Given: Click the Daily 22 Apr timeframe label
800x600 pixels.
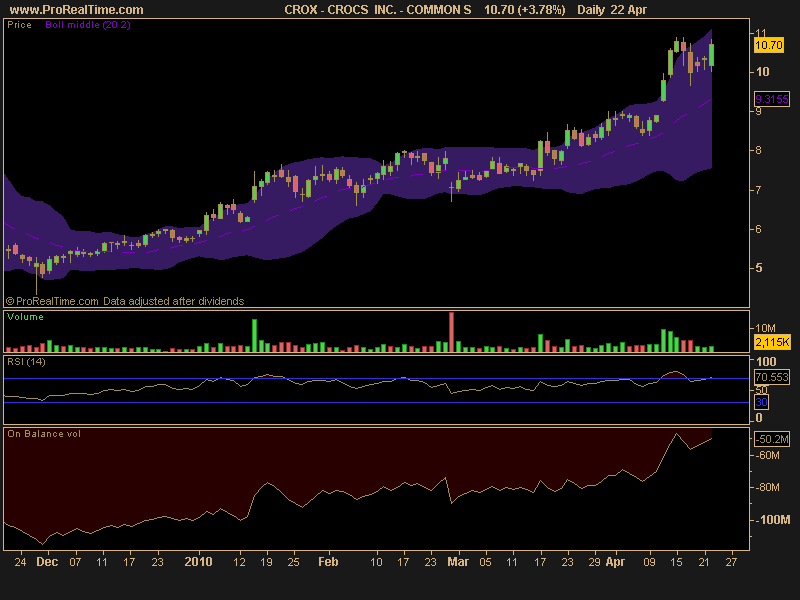Looking at the screenshot, I should pos(612,10).
